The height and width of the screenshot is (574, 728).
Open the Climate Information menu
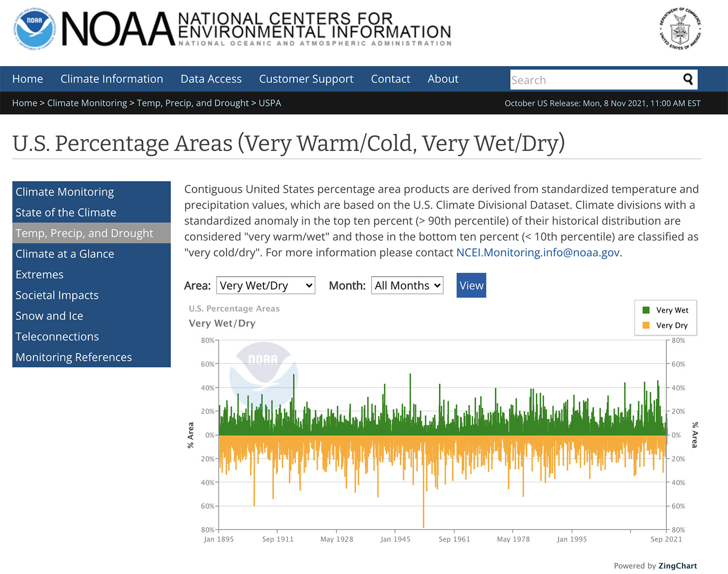pos(112,79)
